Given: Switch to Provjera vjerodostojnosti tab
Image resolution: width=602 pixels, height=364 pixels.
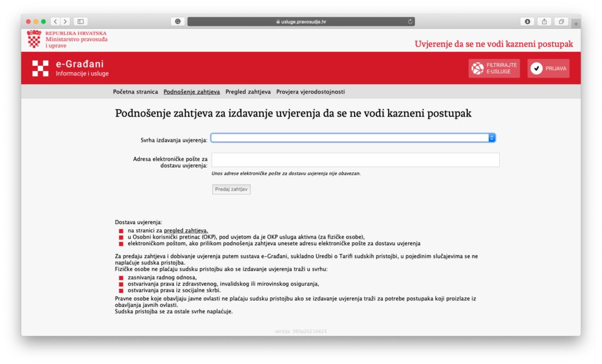Looking at the screenshot, I should (x=310, y=92).
